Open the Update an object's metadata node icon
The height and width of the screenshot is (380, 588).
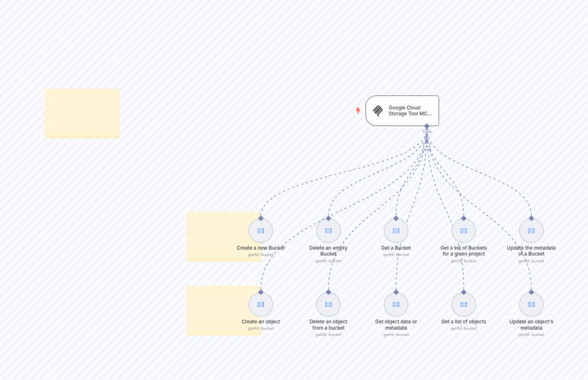click(x=531, y=304)
